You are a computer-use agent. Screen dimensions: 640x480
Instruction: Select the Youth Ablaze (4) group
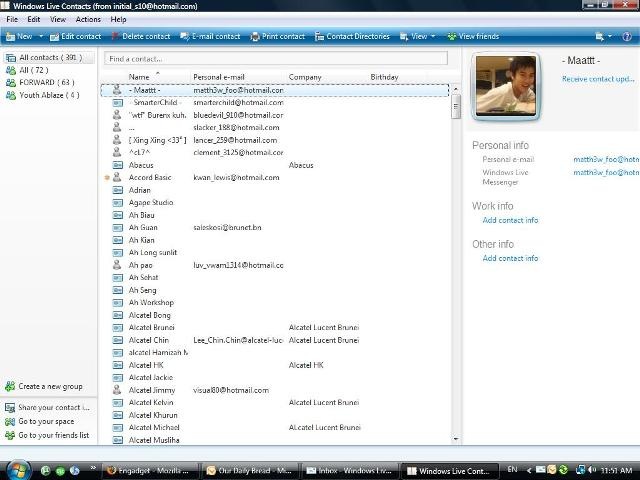(x=42, y=95)
